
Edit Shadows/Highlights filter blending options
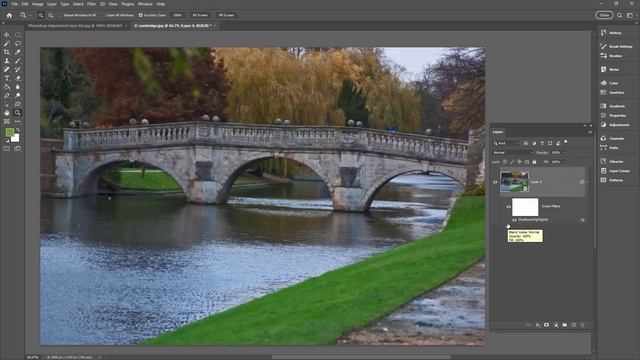point(582,220)
